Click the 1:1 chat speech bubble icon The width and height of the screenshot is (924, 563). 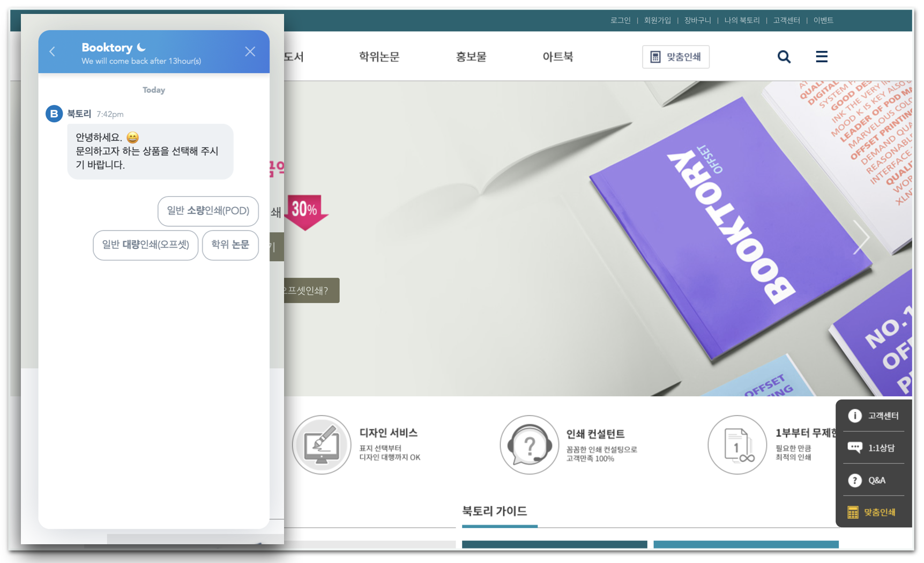855,448
